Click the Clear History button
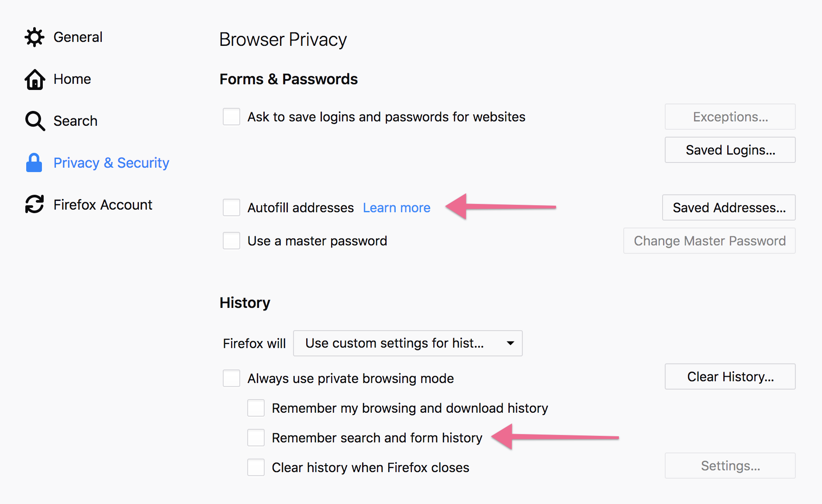Viewport: 822px width, 504px height. (x=730, y=376)
